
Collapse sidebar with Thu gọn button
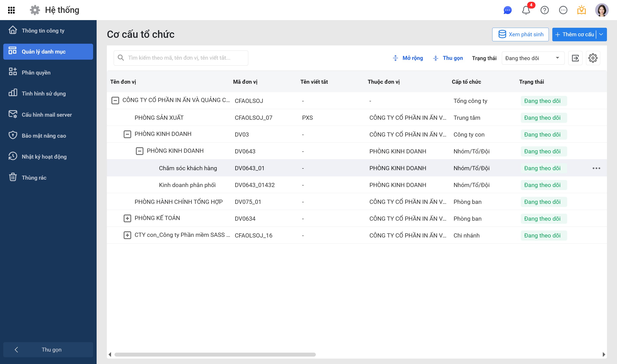48,350
